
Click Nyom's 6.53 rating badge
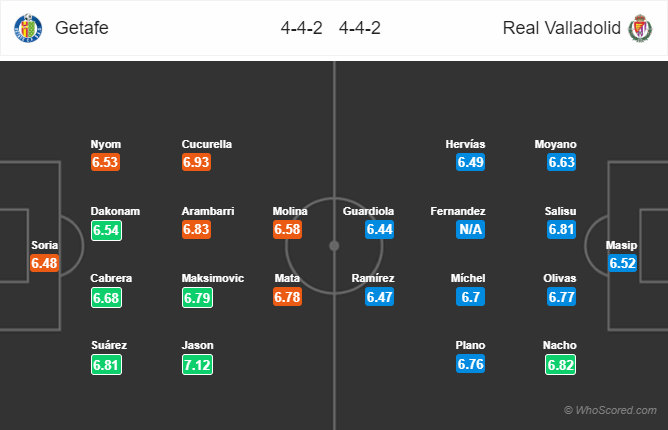(x=107, y=162)
